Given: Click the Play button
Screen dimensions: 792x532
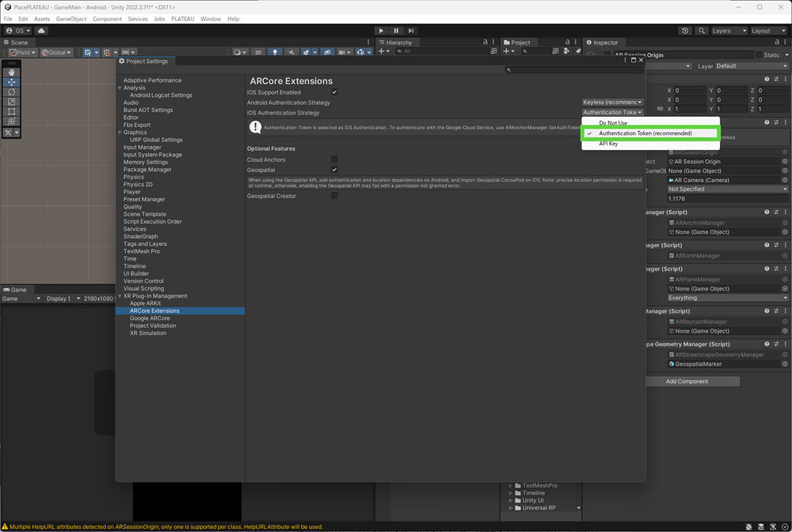Looking at the screenshot, I should [x=381, y=30].
